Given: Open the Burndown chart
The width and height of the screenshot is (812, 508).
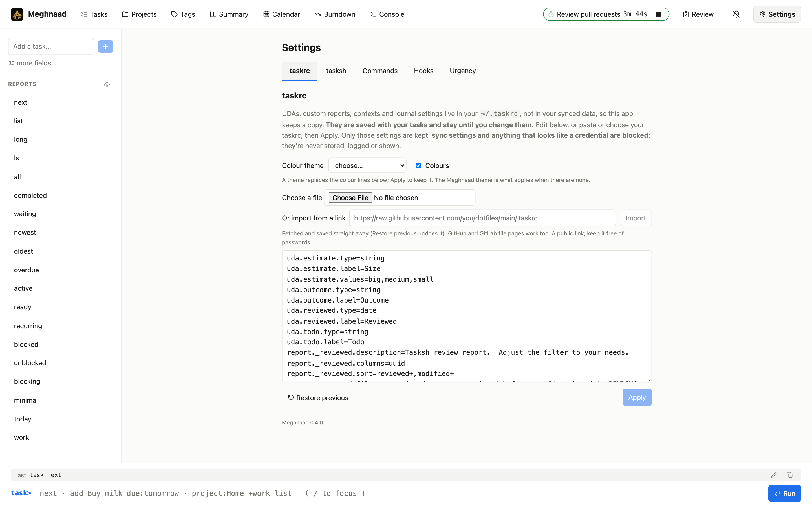Looking at the screenshot, I should pos(335,14).
